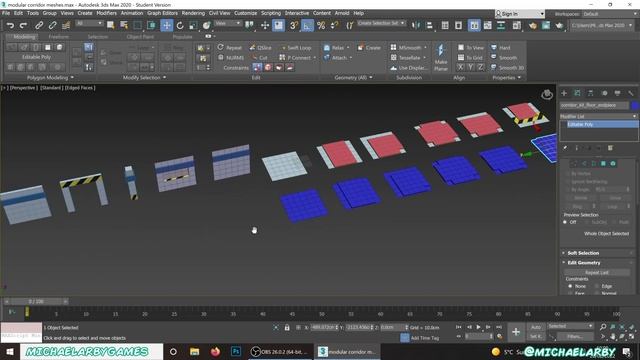Click the Play Animation button

[478, 327]
